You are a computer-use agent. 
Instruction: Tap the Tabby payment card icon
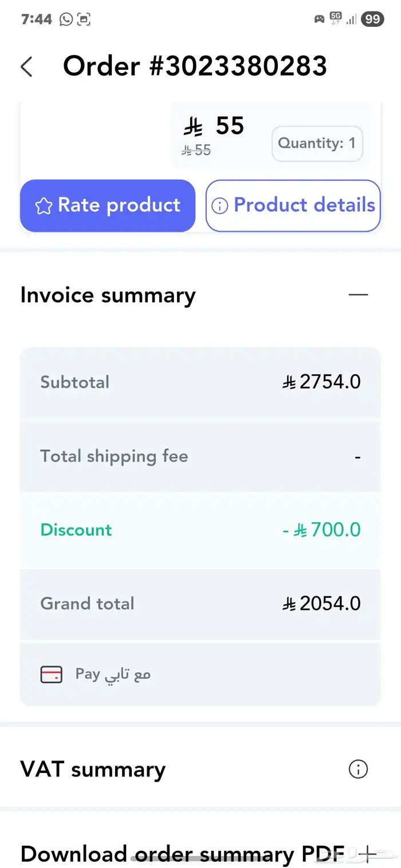tap(53, 674)
